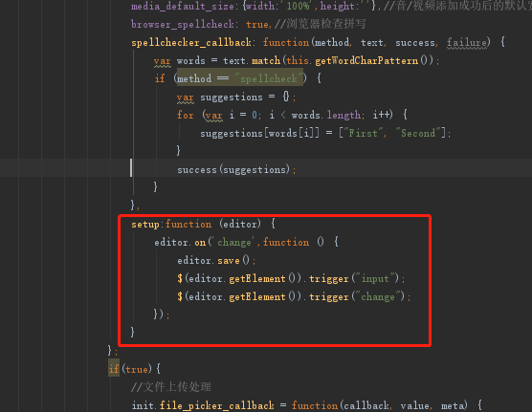This screenshot has width=532, height=412.
Task: Click the 'media_default_size' property
Action: [183, 6]
